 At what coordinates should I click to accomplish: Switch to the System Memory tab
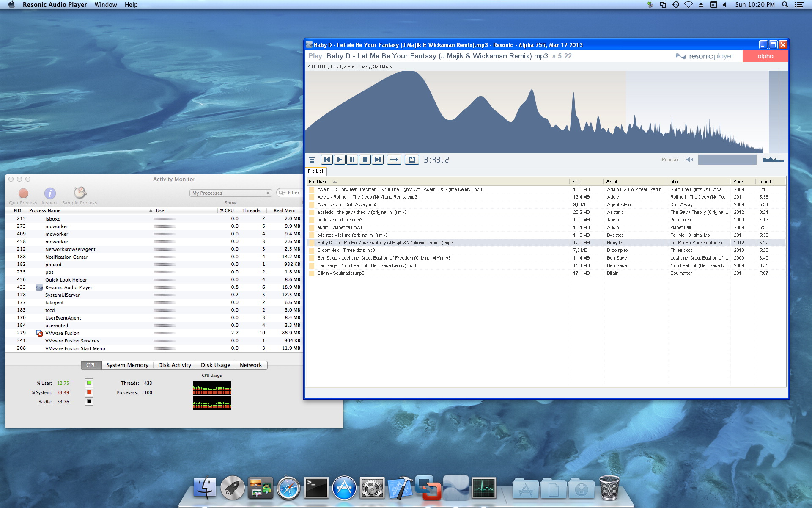click(127, 365)
